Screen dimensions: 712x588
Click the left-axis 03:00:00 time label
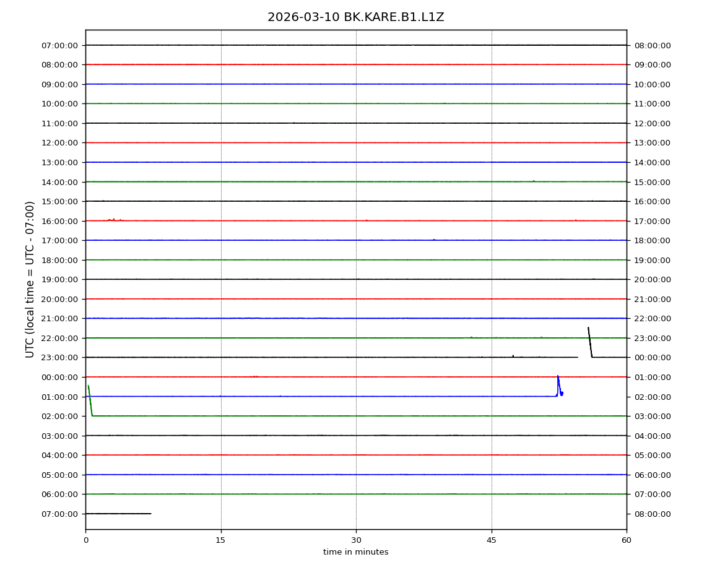[60, 436]
